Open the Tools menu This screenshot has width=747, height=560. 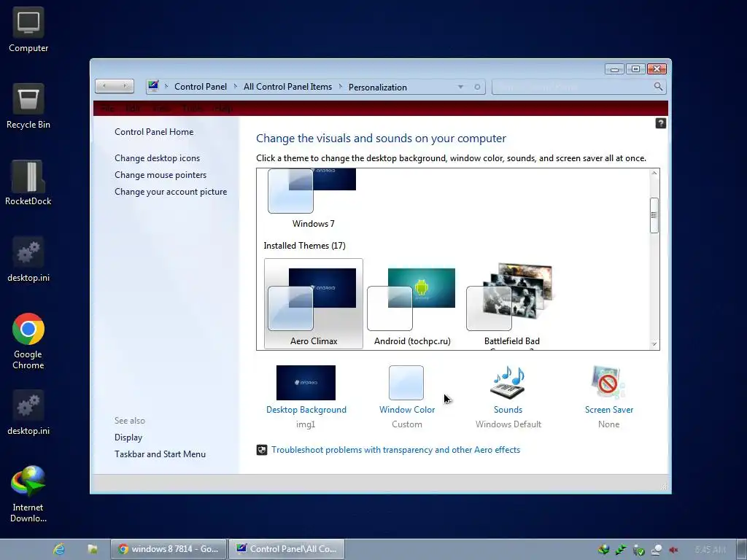[192, 109]
